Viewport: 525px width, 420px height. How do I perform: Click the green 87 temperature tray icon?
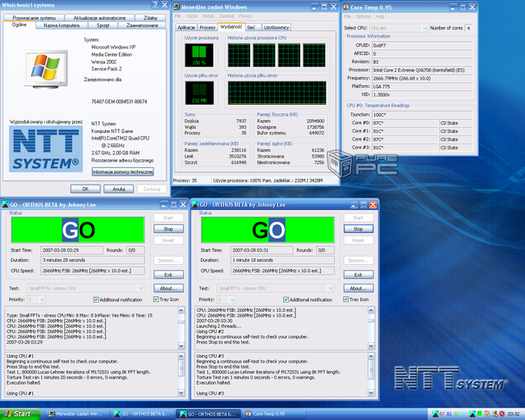456,414
